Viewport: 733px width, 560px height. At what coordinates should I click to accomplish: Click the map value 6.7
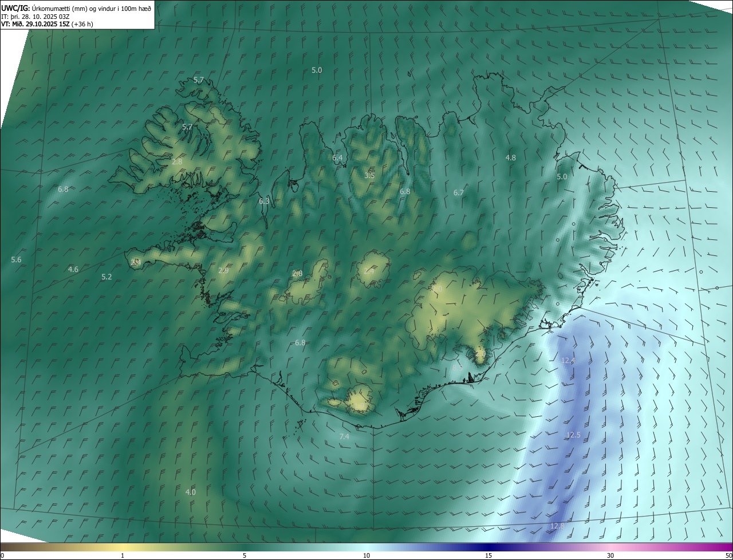tap(459, 193)
